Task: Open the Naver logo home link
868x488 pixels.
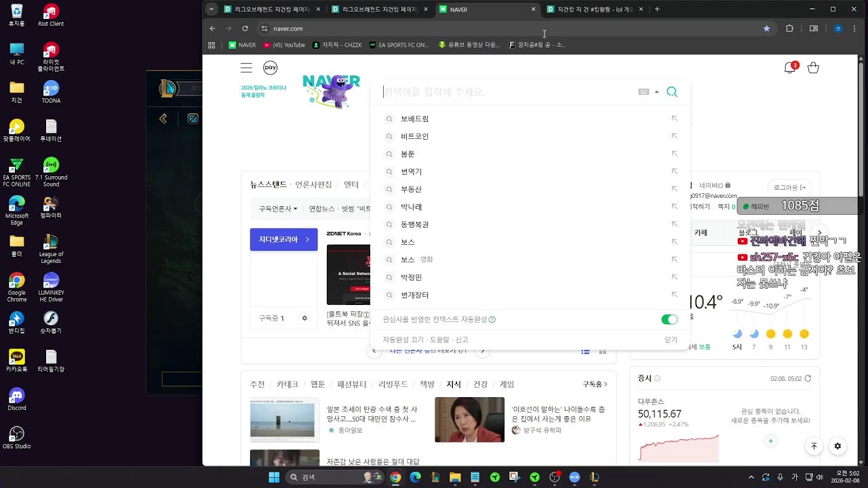Action: 331,90
